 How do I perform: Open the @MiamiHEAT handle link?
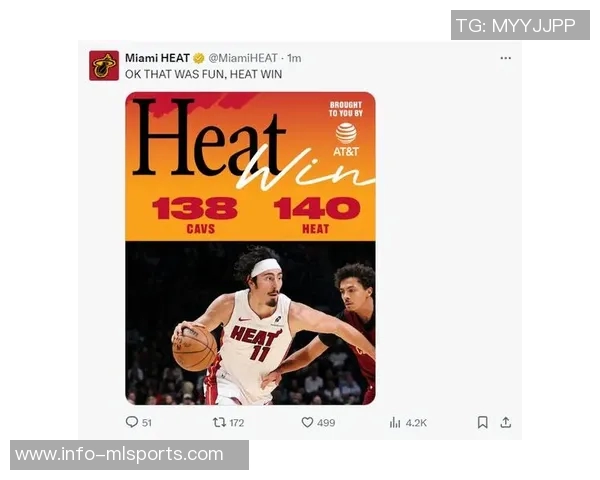pos(243,58)
